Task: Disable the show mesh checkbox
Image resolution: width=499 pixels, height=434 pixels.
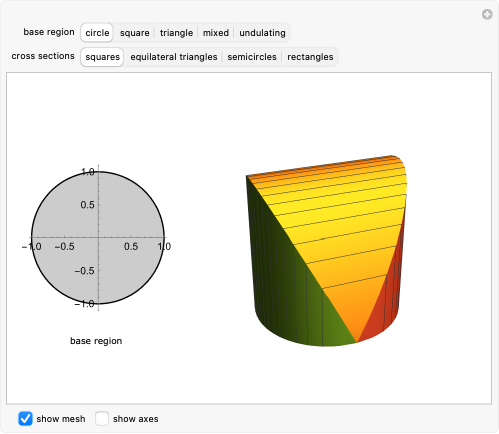Action: click(x=25, y=419)
